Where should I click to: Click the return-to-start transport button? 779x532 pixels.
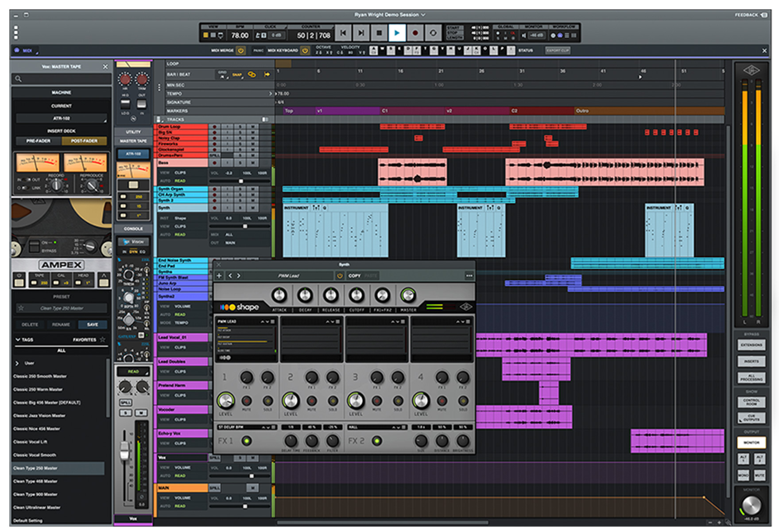(343, 33)
